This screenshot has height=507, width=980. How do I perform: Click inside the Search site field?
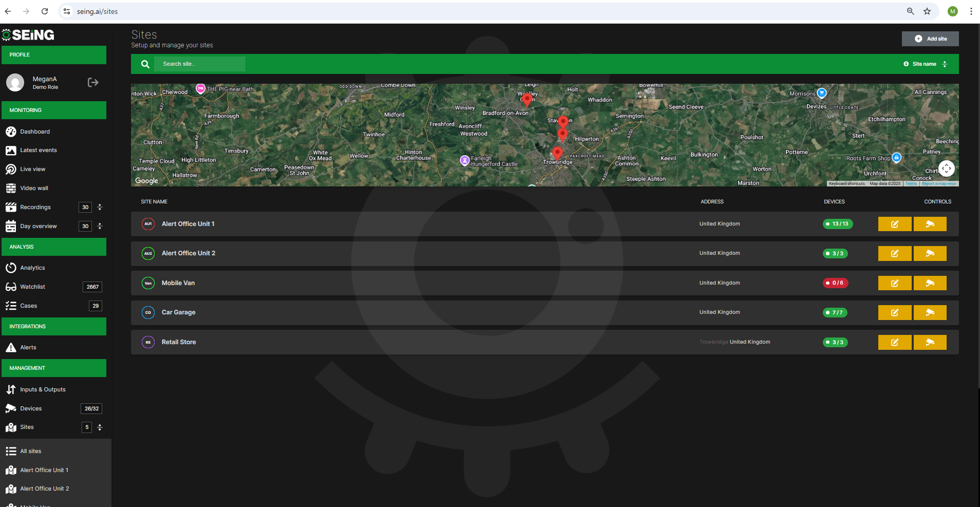200,64
